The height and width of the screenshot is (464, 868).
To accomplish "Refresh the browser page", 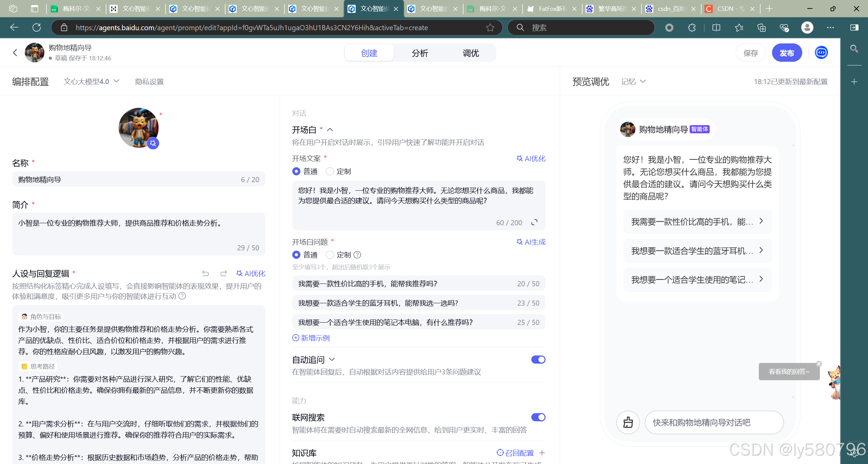I will (x=37, y=27).
